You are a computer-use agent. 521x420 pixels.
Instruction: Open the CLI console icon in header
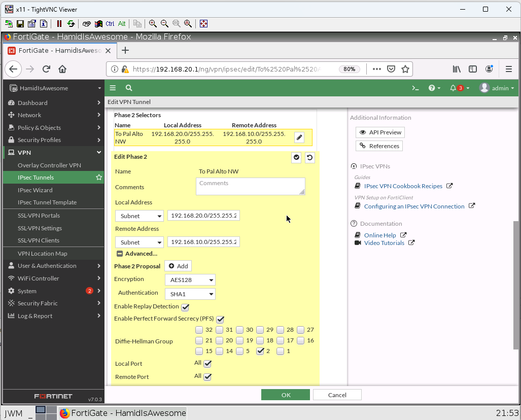point(415,88)
